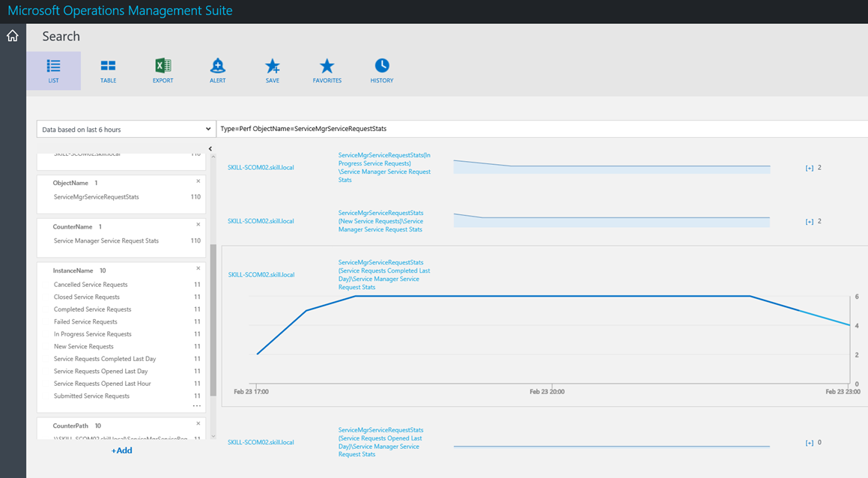Click the InstanceName group header
Image resolution: width=868 pixels, height=478 pixels.
(73, 270)
